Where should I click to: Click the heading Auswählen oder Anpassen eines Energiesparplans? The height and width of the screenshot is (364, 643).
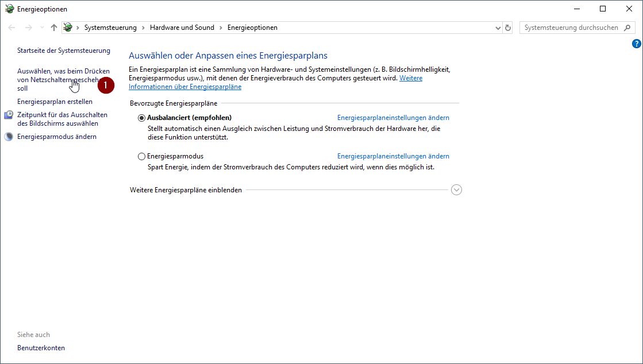228,55
